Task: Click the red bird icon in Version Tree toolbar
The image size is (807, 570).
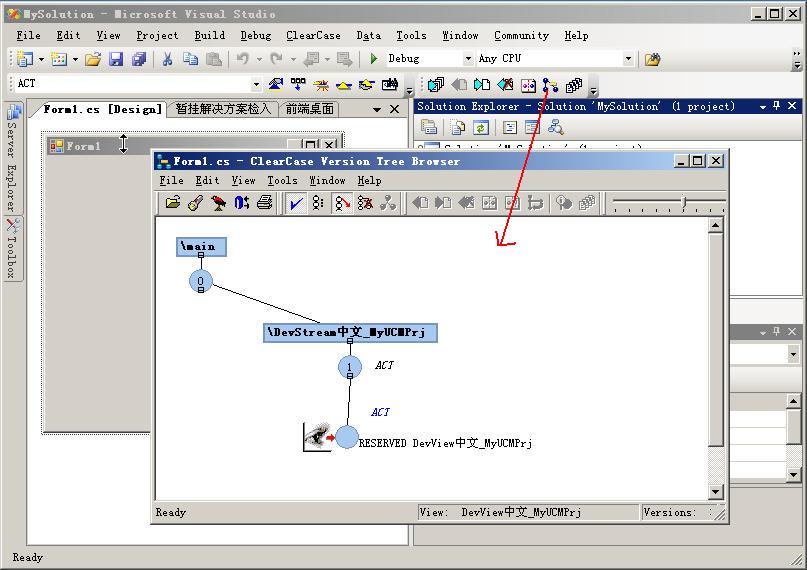Action: click(x=219, y=203)
